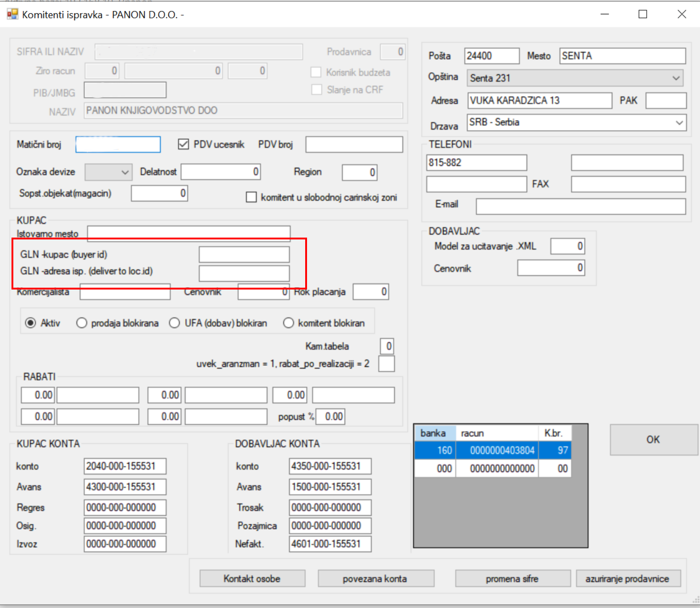The image size is (700, 608).
Task: Expand the Drzava dropdown list
Action: tap(679, 123)
